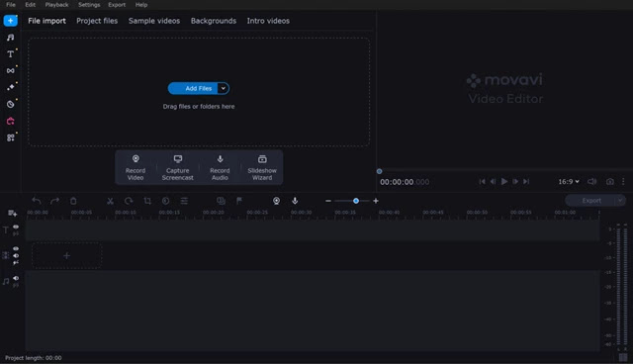The image size is (633, 364).
Task: Open the Stickers panel icon
Action: 11,104
